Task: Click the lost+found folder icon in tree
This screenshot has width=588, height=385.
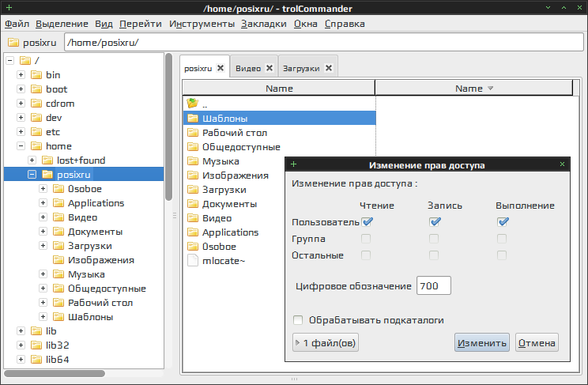Action: point(47,160)
